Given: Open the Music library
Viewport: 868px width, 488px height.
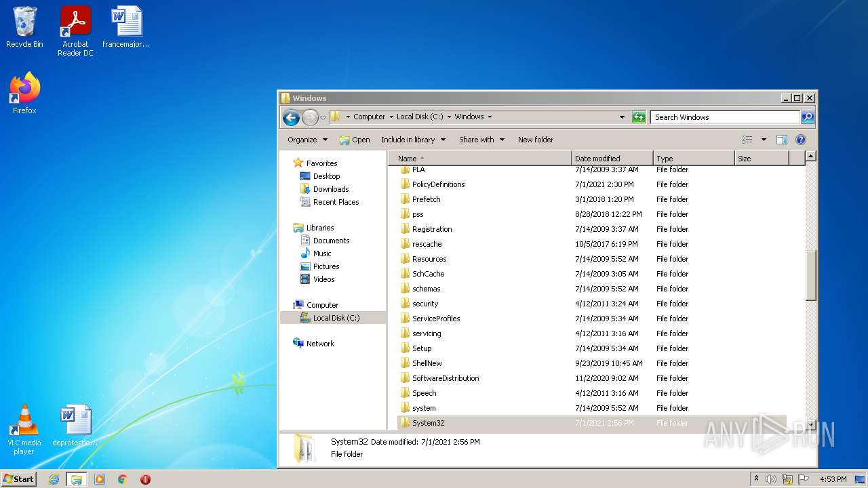Looking at the screenshot, I should coord(322,253).
